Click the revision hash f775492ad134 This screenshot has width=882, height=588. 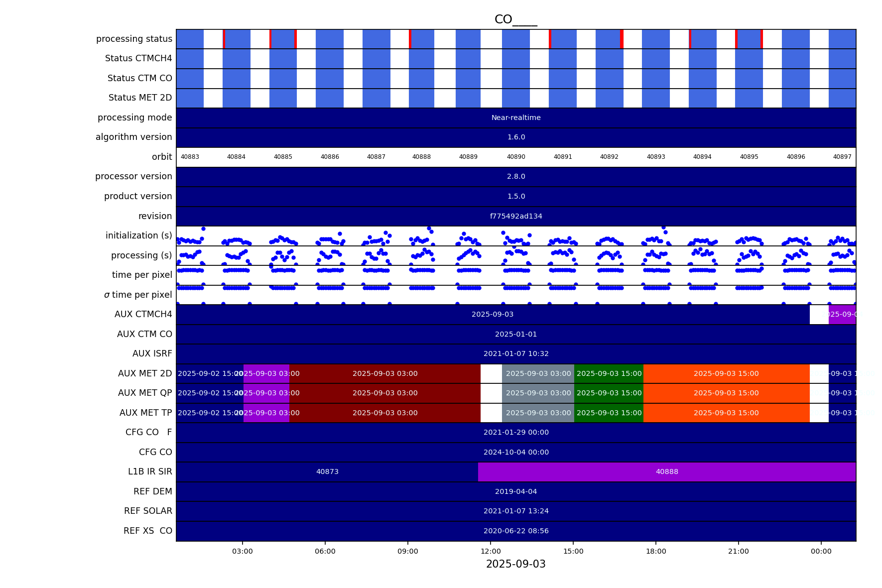516,216
